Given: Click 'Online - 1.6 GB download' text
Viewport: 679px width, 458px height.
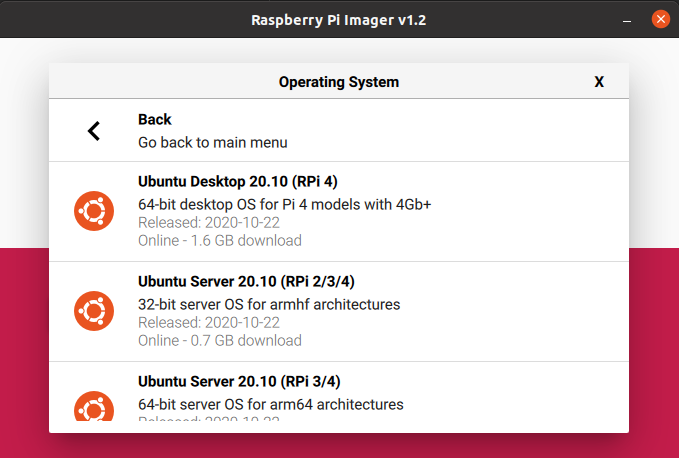Looking at the screenshot, I should (x=220, y=240).
